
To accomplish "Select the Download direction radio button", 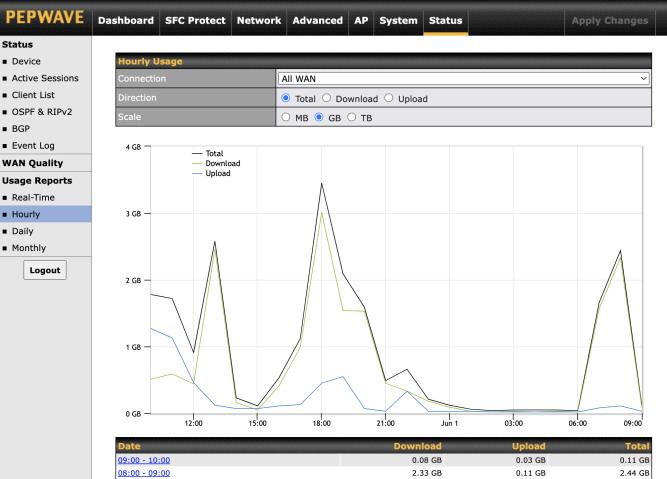I will tap(326, 98).
